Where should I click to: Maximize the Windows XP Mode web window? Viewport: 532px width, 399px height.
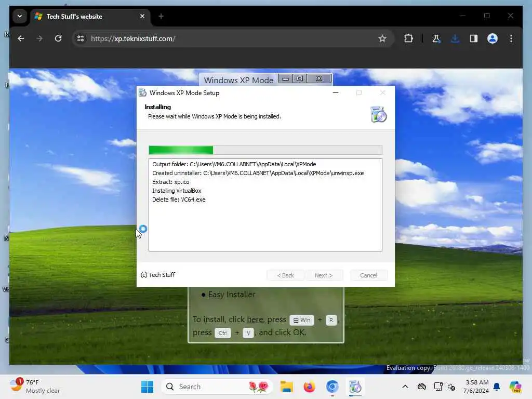tap(300, 79)
